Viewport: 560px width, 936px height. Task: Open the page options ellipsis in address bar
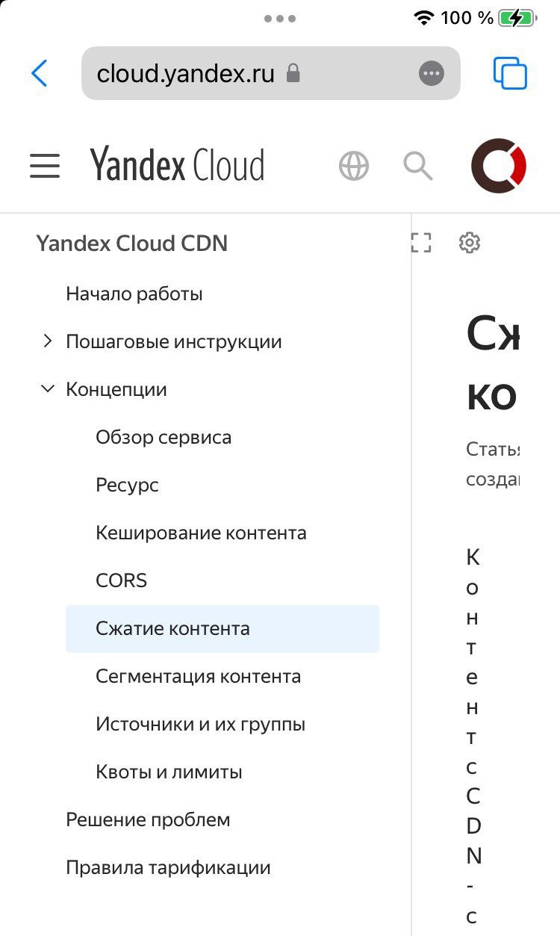point(431,73)
